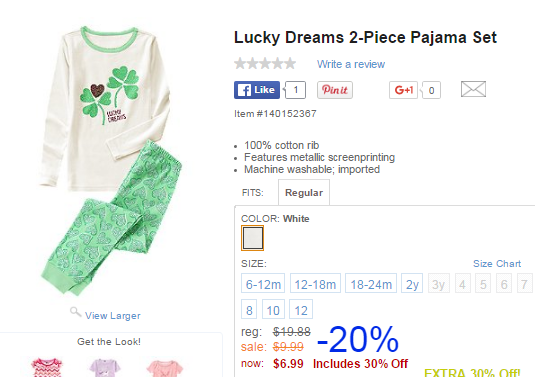Select size 6-12m
The width and height of the screenshot is (535, 377).
[x=263, y=283]
